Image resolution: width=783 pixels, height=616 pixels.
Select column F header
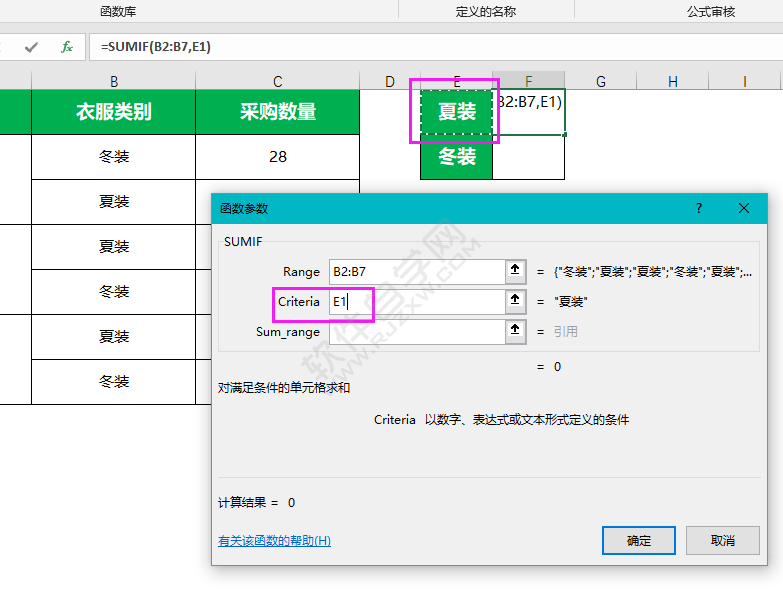(528, 81)
